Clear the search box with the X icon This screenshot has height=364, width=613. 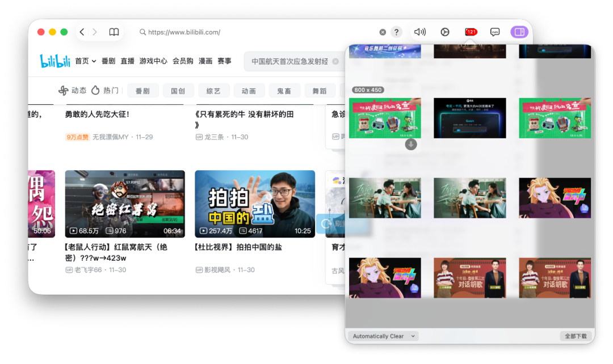point(335,61)
